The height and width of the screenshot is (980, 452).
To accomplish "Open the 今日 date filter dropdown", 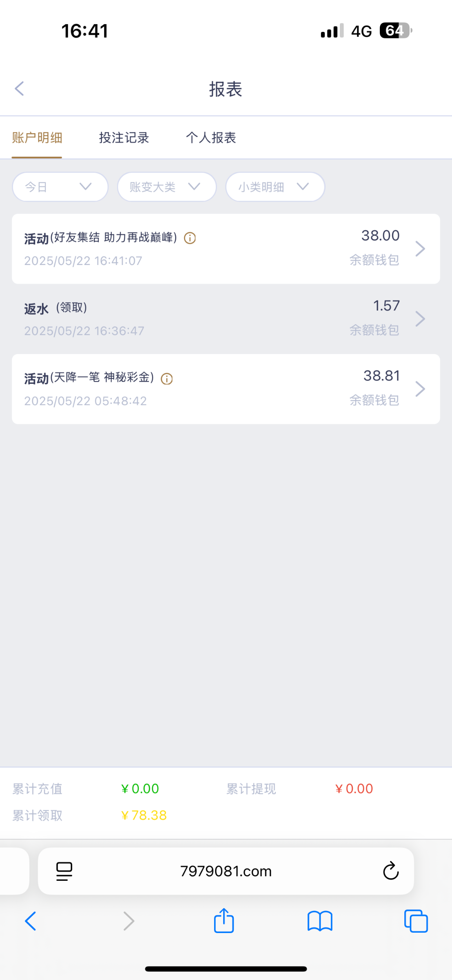I will tap(60, 187).
